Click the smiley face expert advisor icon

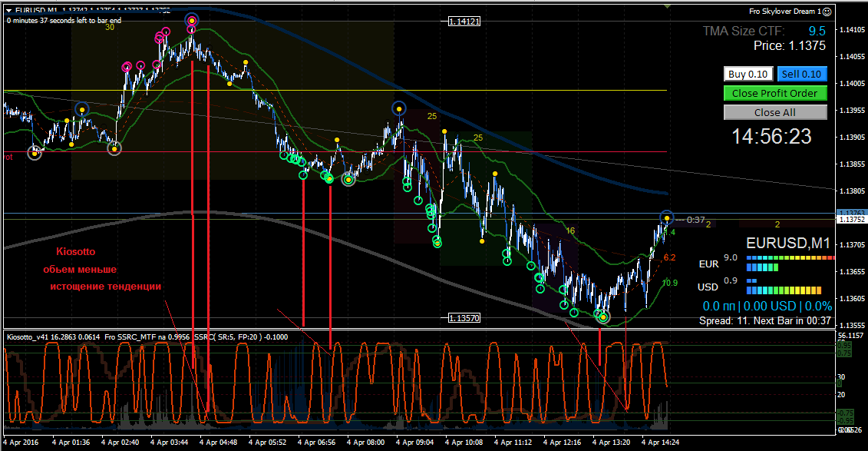[827, 12]
